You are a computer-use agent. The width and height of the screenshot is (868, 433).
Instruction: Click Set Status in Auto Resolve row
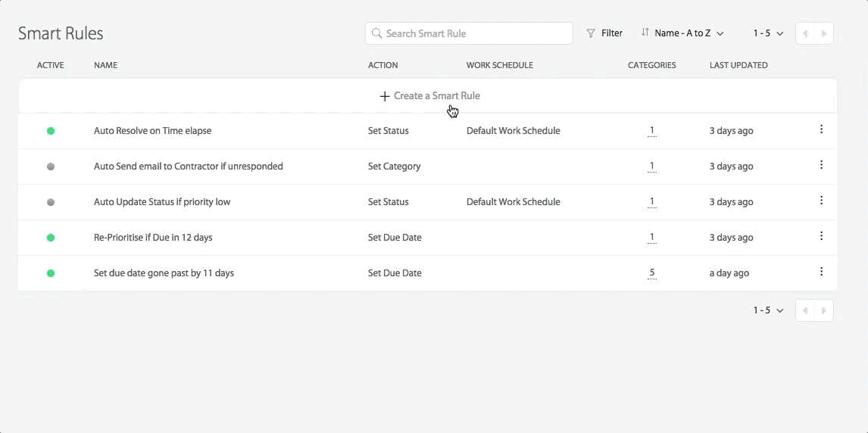tap(388, 131)
